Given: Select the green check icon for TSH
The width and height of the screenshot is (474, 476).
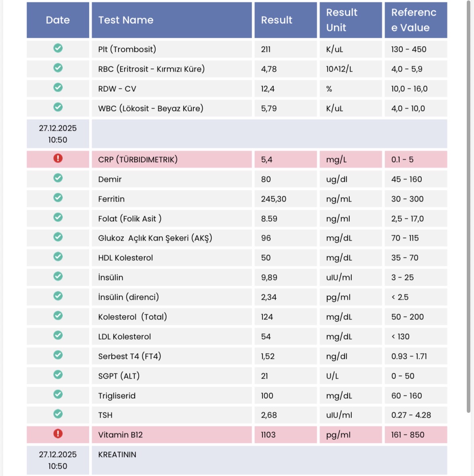Looking at the screenshot, I should point(58,414).
